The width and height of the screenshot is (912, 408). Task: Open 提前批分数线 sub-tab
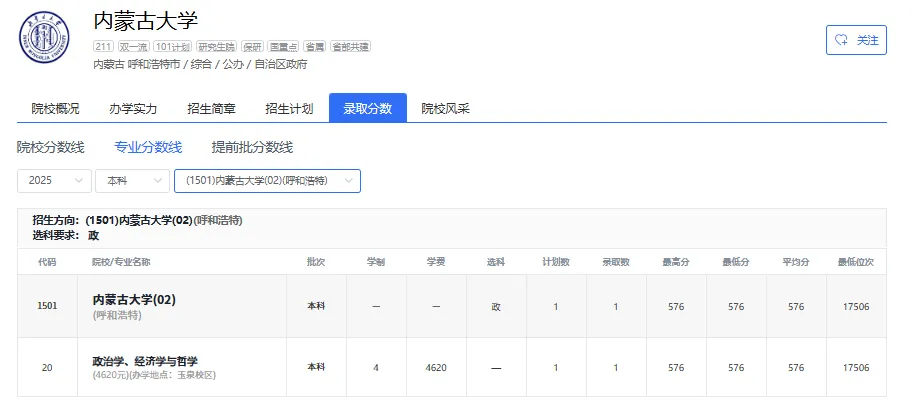(x=252, y=147)
